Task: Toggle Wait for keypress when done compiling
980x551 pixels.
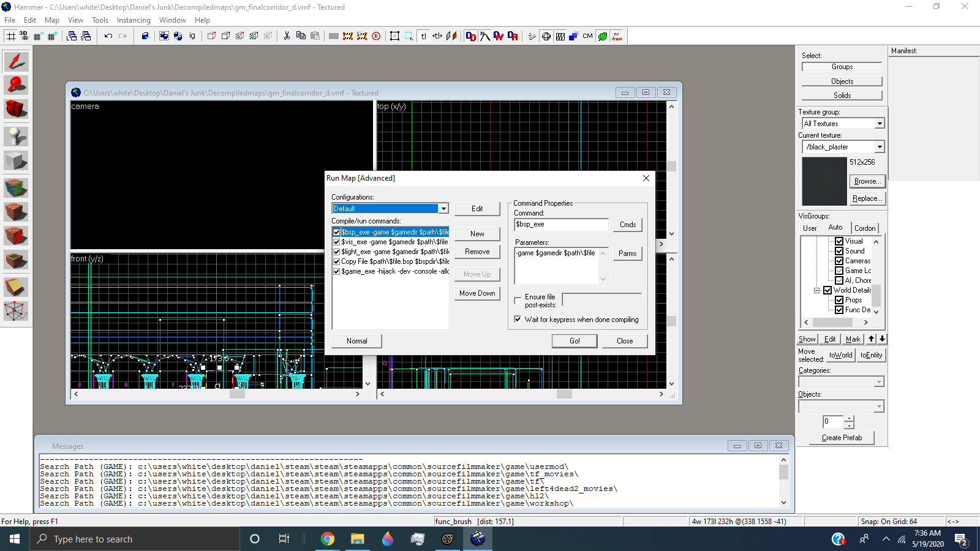Action: click(x=518, y=320)
